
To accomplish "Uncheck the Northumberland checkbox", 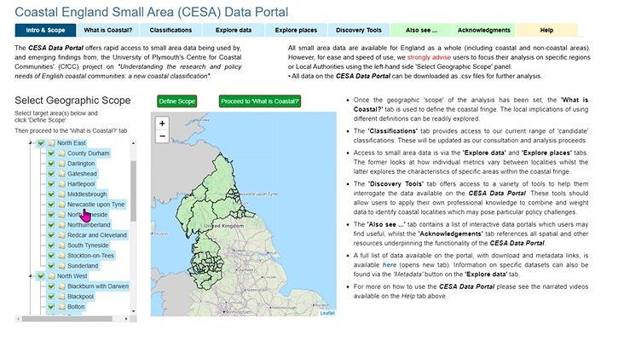I will point(51,225).
